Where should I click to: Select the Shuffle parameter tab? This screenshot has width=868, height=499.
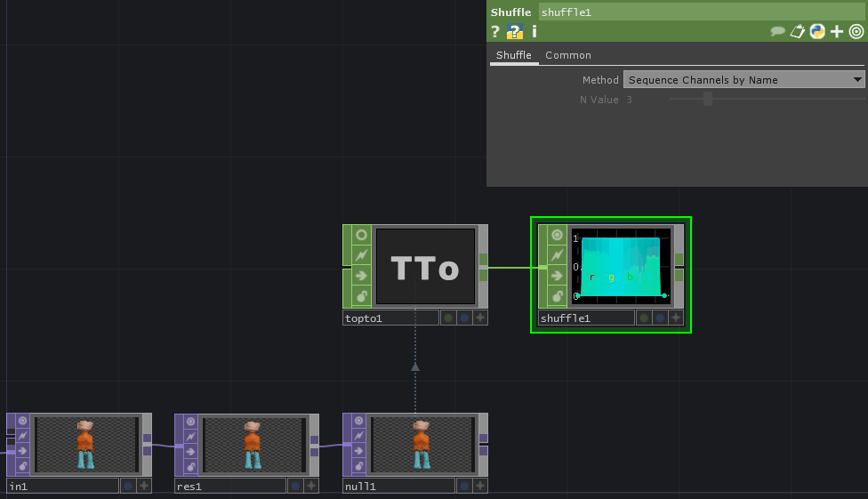coord(513,55)
